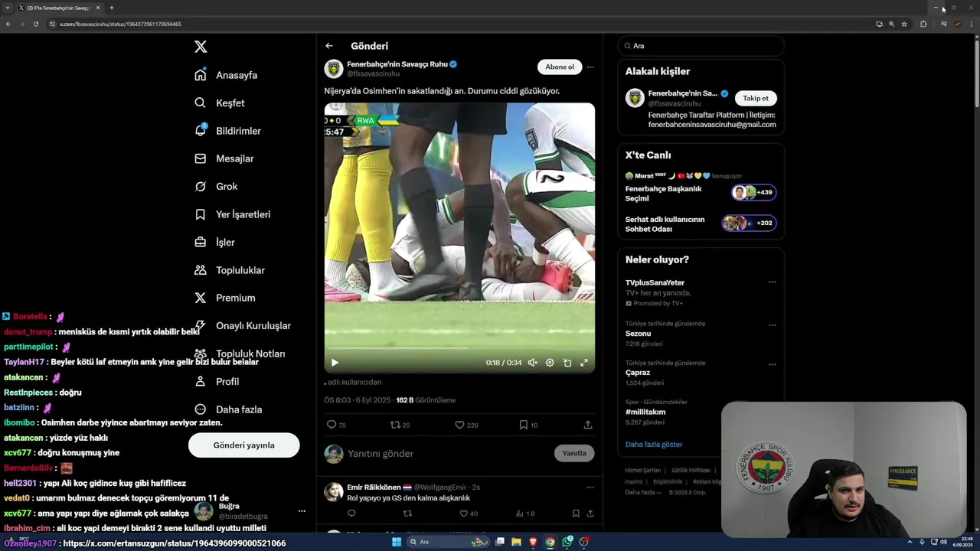980x551 pixels.
Task: Open Mesajlar in the sidebar
Action: coord(224,158)
